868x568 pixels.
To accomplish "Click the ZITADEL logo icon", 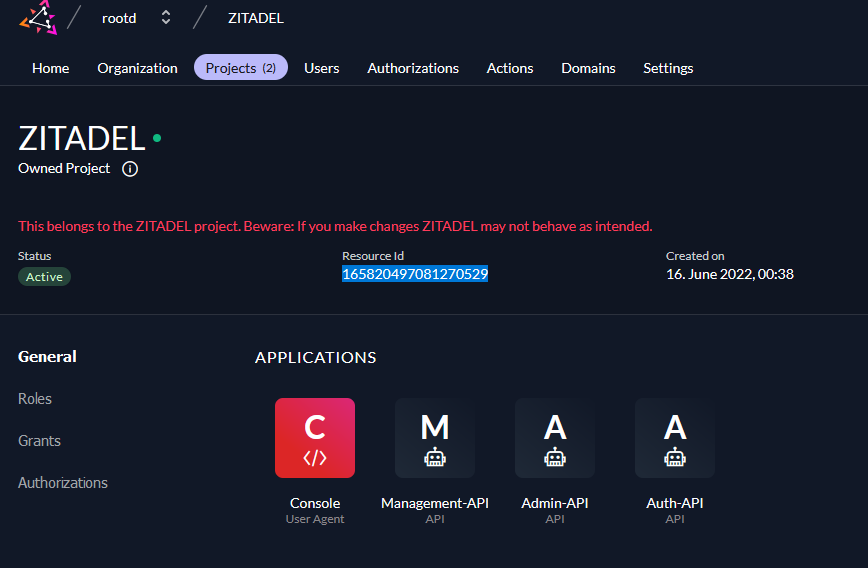I will (38, 18).
